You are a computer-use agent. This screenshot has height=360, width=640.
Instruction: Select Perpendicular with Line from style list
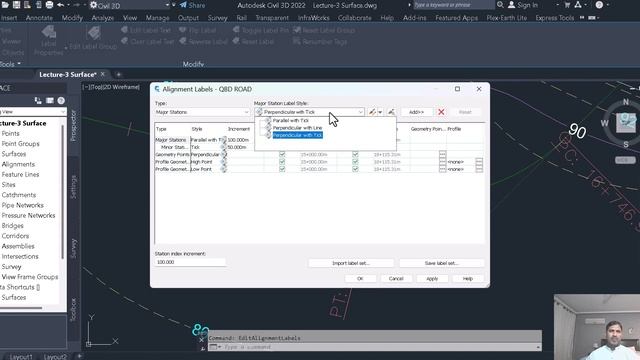(297, 128)
